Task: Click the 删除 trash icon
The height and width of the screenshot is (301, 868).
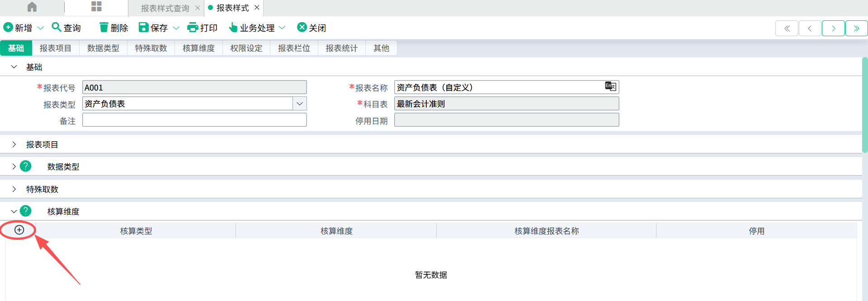Action: tap(104, 27)
